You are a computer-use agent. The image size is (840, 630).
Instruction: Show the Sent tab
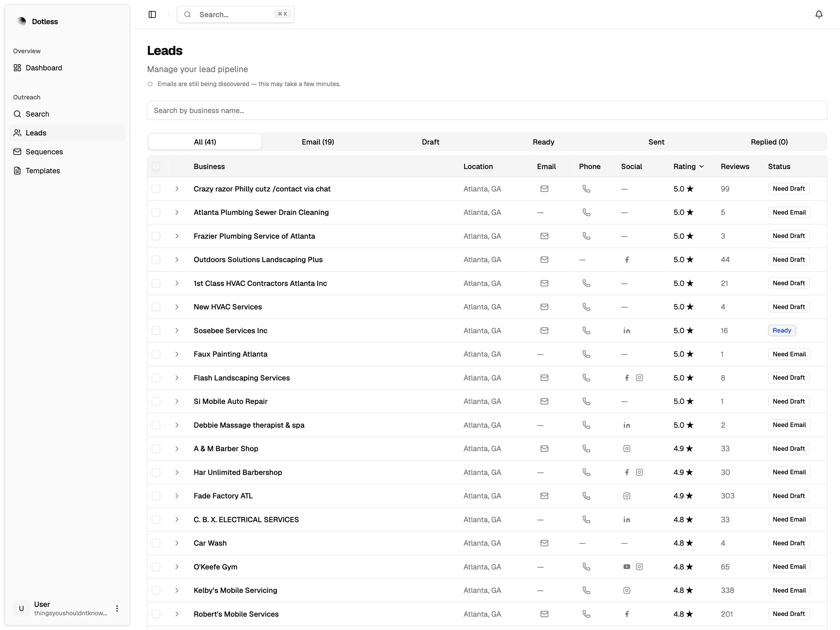[x=656, y=142]
